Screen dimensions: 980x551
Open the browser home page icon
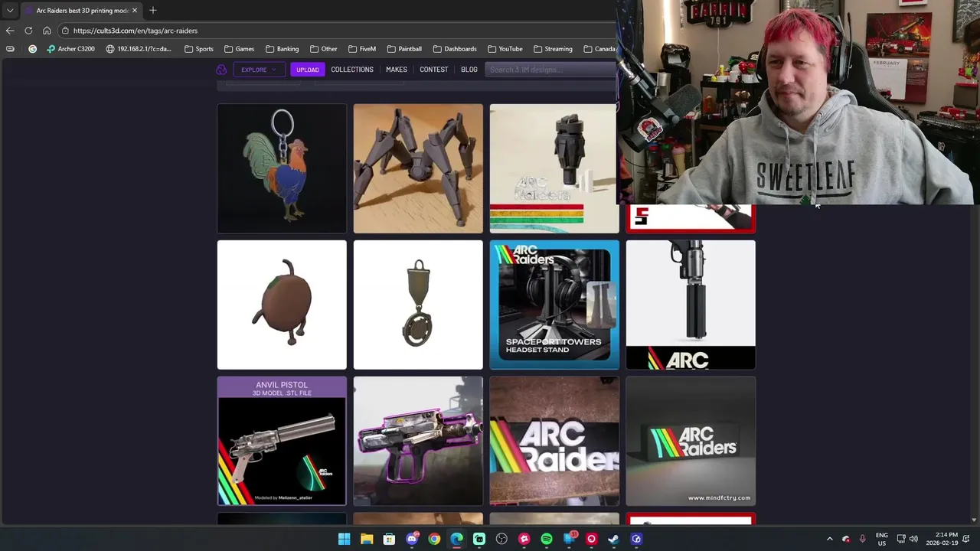pyautogui.click(x=47, y=31)
